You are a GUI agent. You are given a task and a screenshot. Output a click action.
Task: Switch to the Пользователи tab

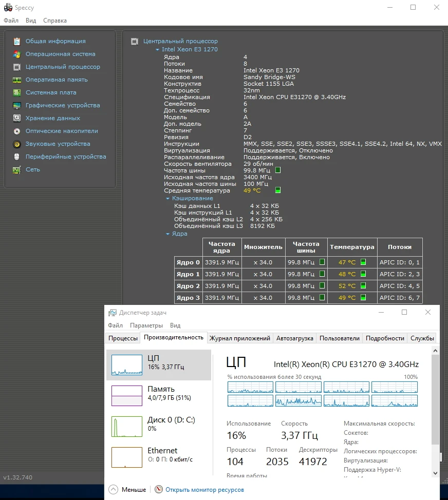pyautogui.click(x=340, y=338)
